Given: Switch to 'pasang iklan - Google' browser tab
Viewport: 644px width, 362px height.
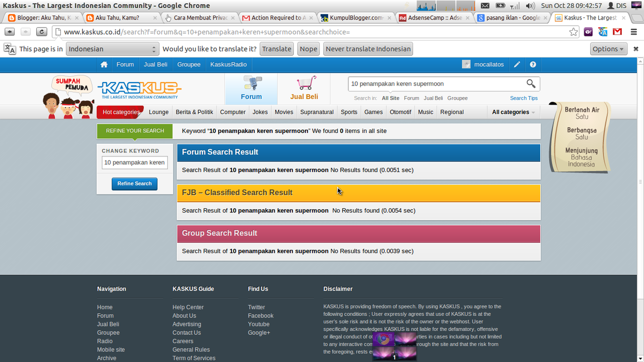Looking at the screenshot, I should (511, 18).
